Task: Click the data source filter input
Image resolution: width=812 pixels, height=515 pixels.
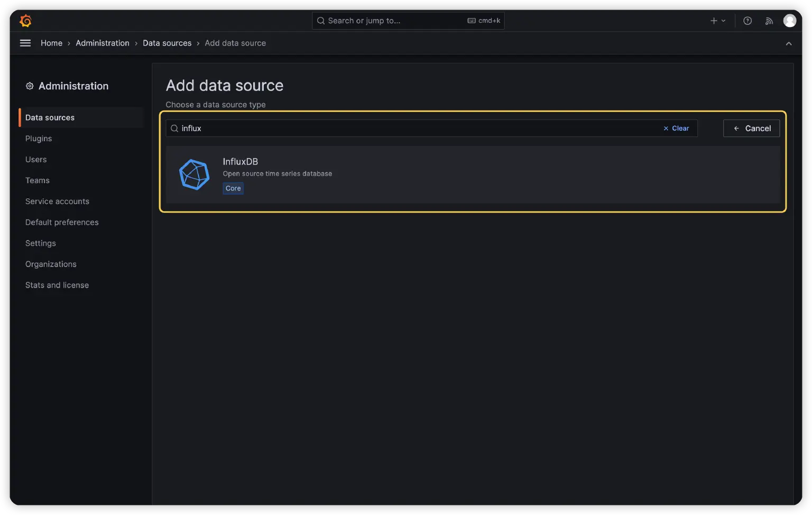Action: tap(418, 128)
